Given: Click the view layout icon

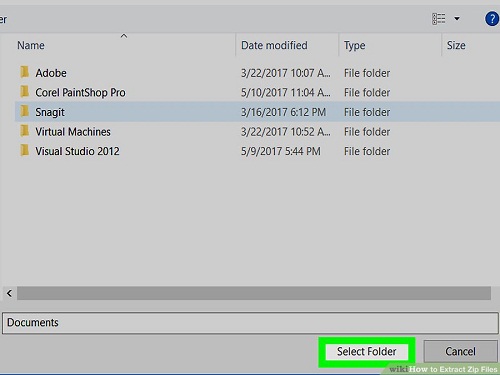Looking at the screenshot, I should pos(438,19).
